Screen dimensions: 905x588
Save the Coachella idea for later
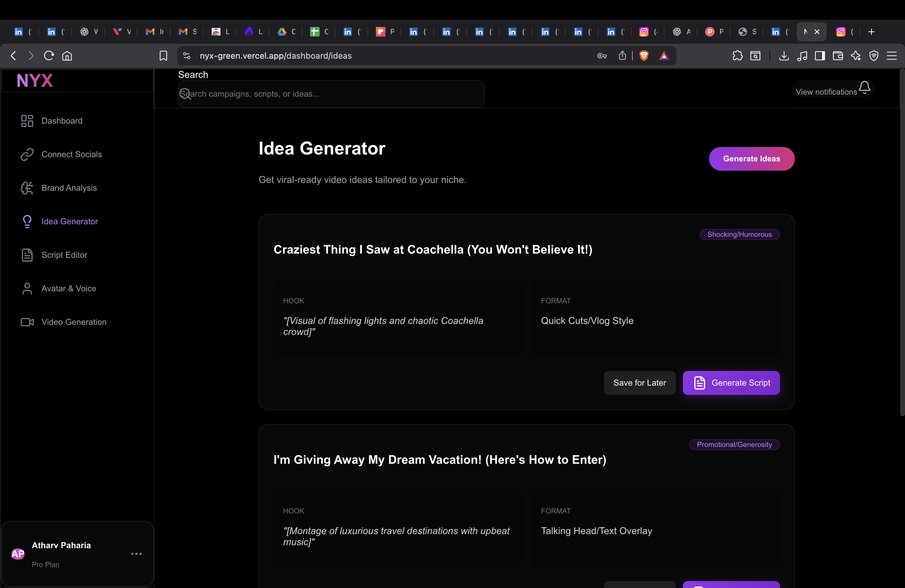640,383
